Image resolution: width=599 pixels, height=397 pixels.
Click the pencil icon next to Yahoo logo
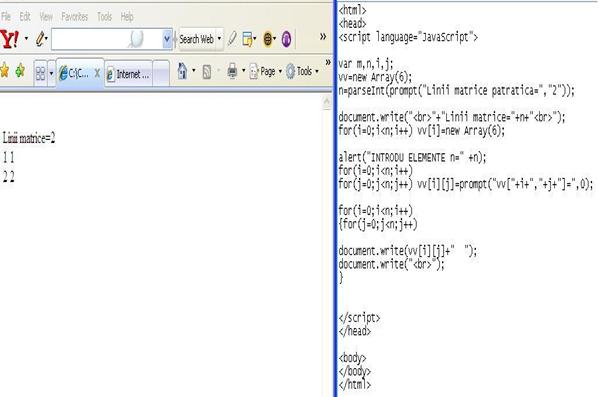point(40,39)
